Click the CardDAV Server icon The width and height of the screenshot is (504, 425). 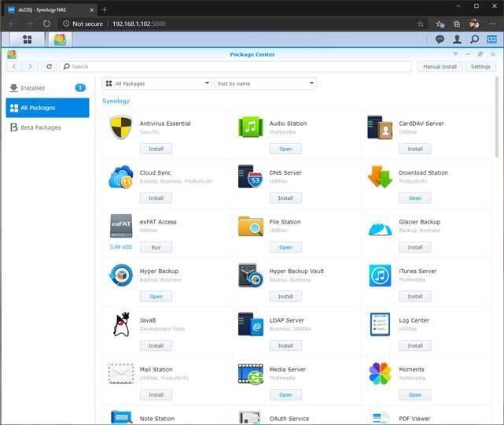coord(380,128)
